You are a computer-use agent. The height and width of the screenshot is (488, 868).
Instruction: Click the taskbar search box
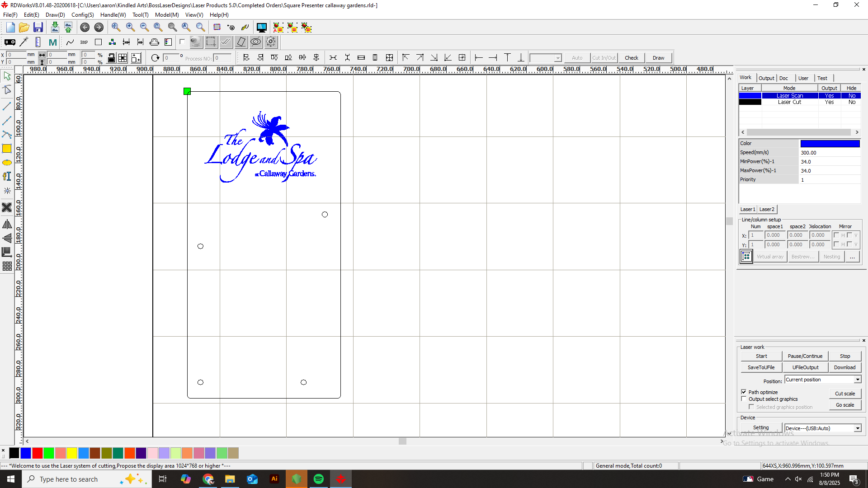(x=86, y=479)
